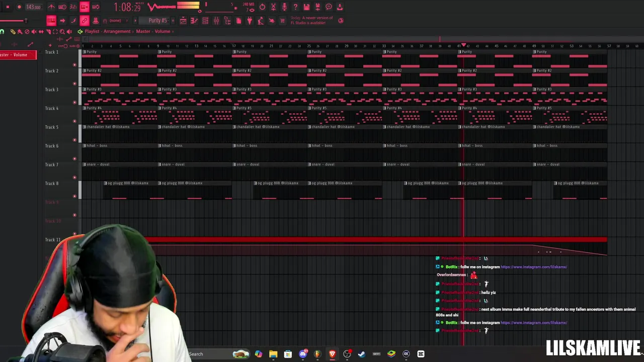Image resolution: width=644 pixels, height=362 pixels.
Task: Click the tempo display showing 143
Action: 34,7
